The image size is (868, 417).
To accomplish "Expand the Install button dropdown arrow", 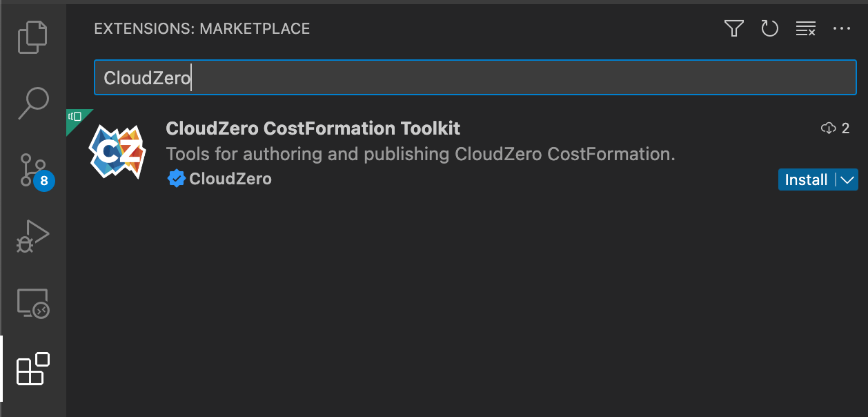I will pos(847,180).
